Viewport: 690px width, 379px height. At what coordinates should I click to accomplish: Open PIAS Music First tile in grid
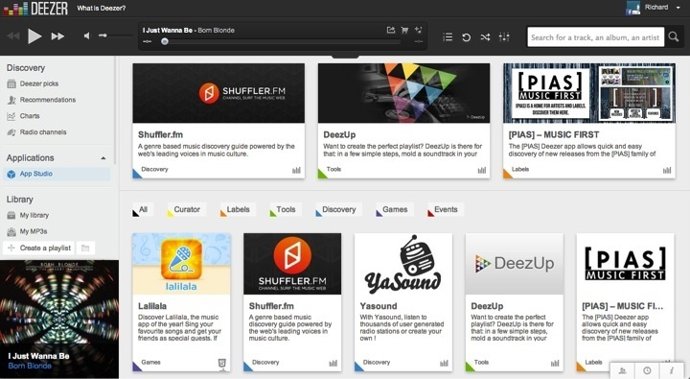(625, 302)
